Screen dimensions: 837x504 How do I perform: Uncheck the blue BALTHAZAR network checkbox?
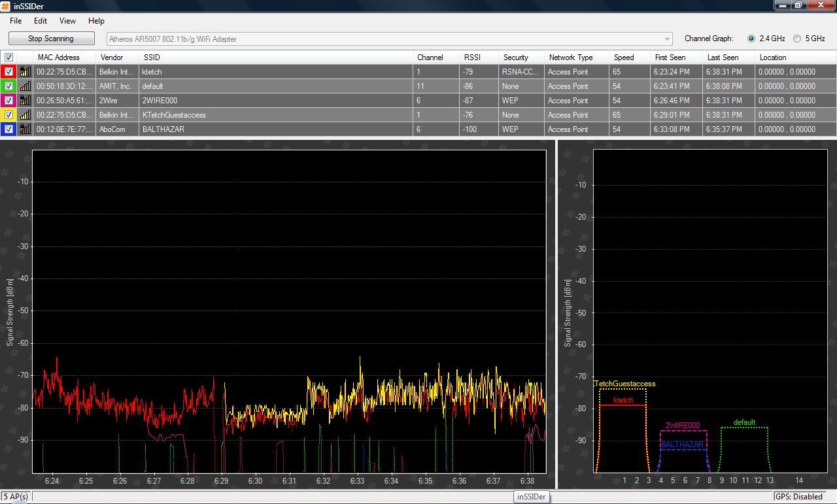(x=9, y=129)
